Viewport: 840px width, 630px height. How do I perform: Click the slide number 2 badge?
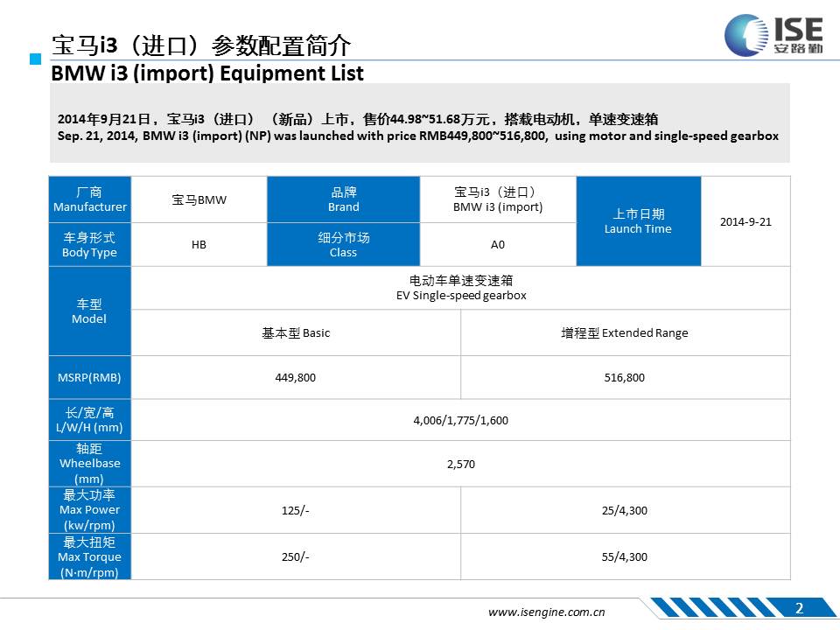point(799,608)
